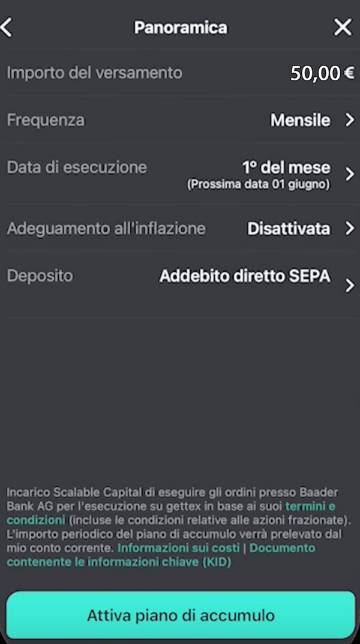Screen dimensions: 360x644
Task: Select Addebito diretto SEPA deposit method
Action: [x=245, y=275]
